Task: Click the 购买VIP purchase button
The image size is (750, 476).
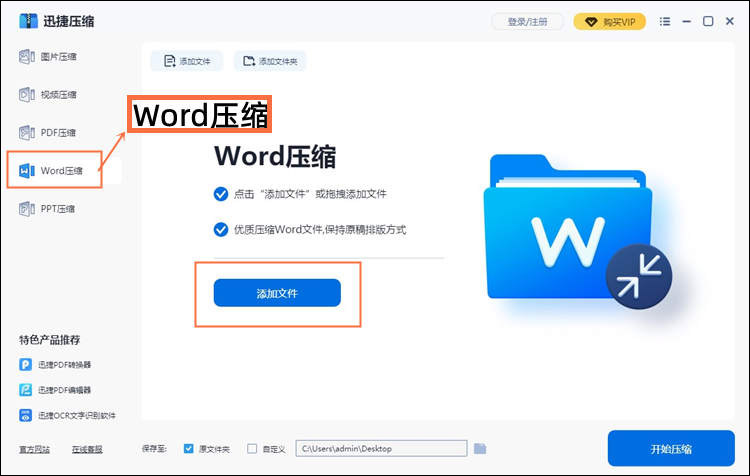Action: tap(609, 22)
